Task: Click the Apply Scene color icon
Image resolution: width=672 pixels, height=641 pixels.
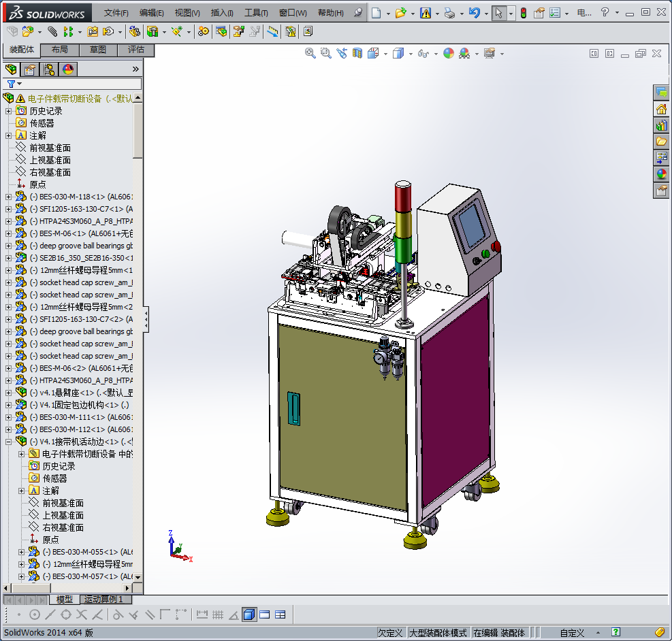Action: point(464,53)
